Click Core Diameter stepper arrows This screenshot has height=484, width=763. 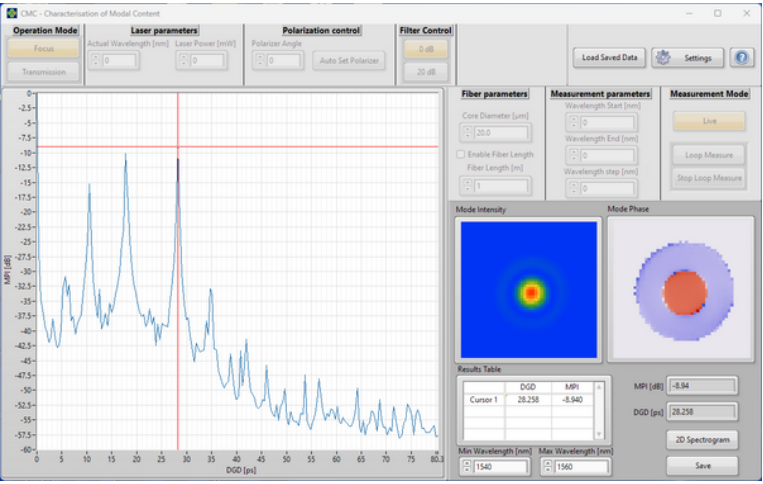tap(466, 133)
